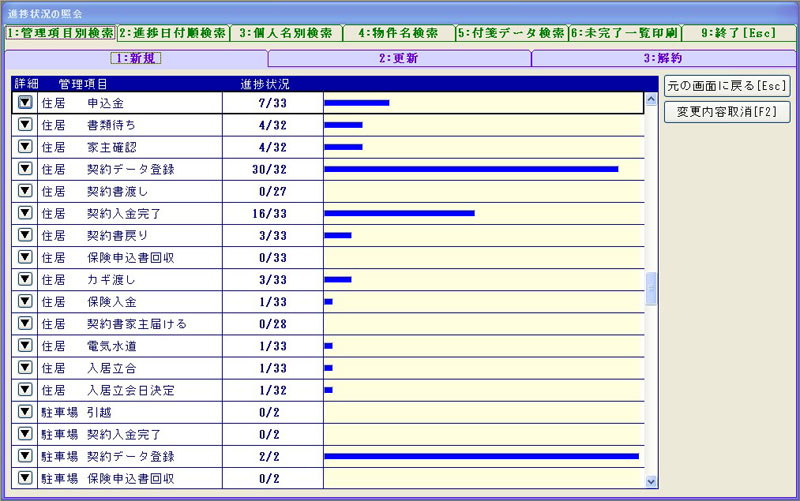
Task: Open detail arrow for 駐車場 引越
Action: (25, 412)
